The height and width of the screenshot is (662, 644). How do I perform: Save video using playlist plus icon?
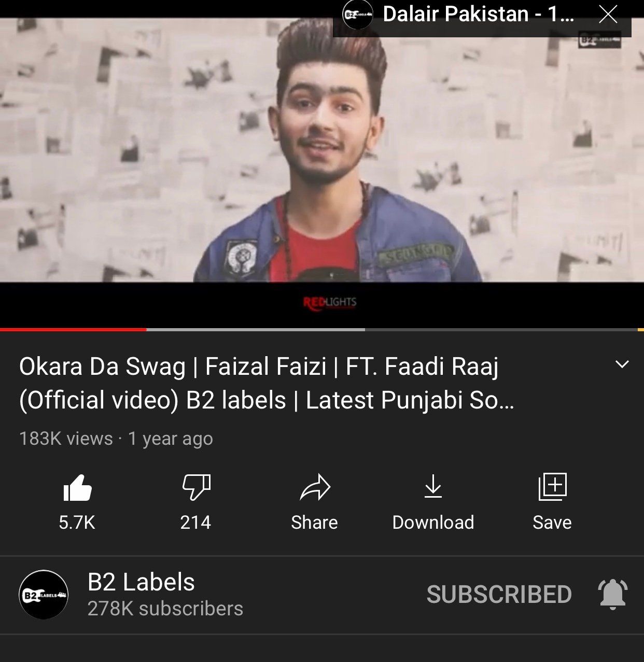click(552, 487)
